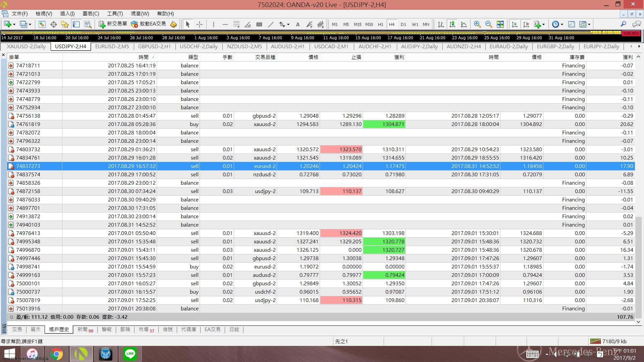Tile windows icon in toolbar
644x362 pixels.
click(500, 24)
